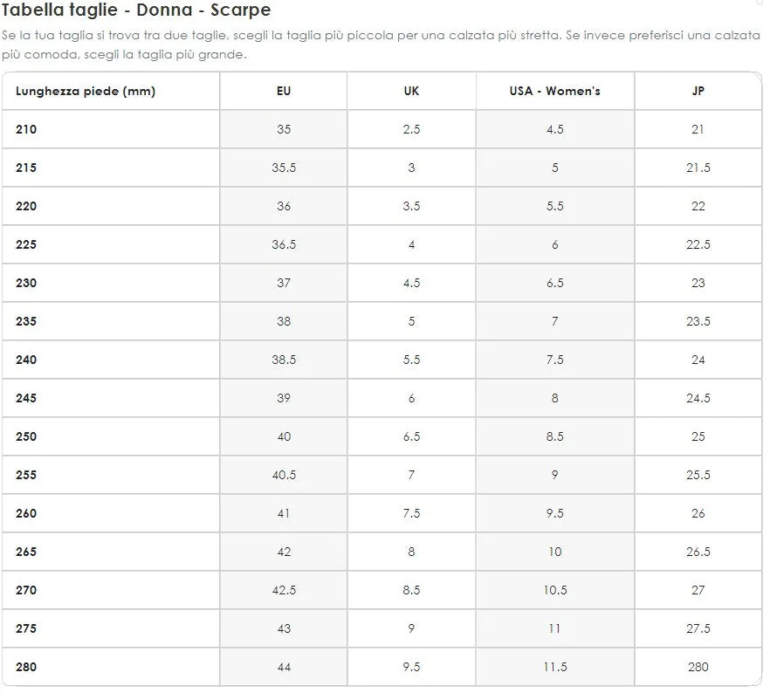Click the 230 foot length row label

[26, 283]
